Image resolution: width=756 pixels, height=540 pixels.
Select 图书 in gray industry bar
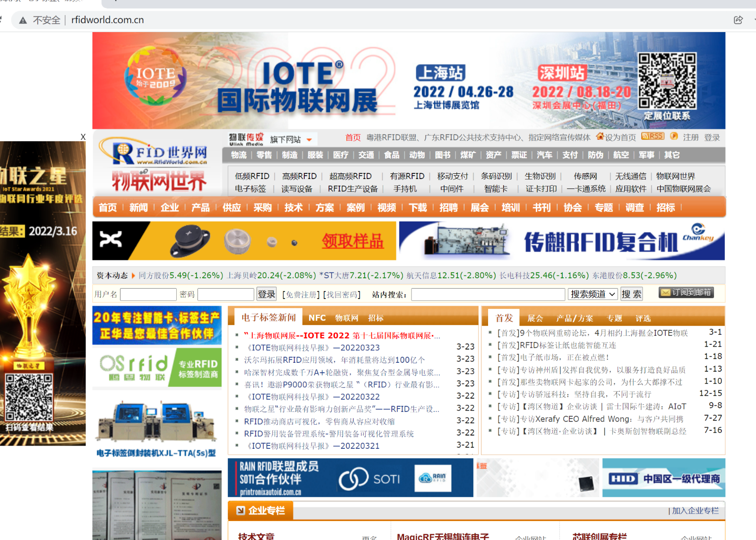tap(443, 155)
